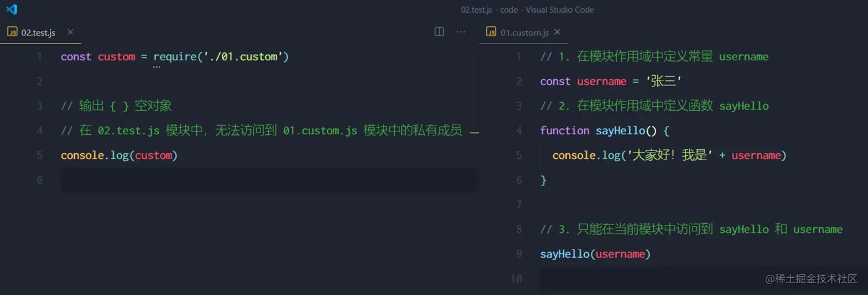This screenshot has width=868, height=295.
Task: Click the function sayHello() declaration line
Action: (604, 131)
